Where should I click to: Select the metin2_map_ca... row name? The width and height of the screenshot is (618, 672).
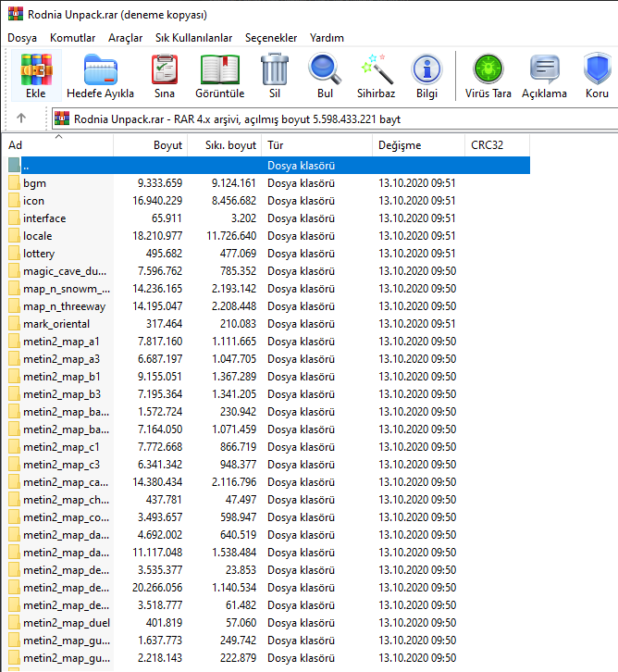66,482
